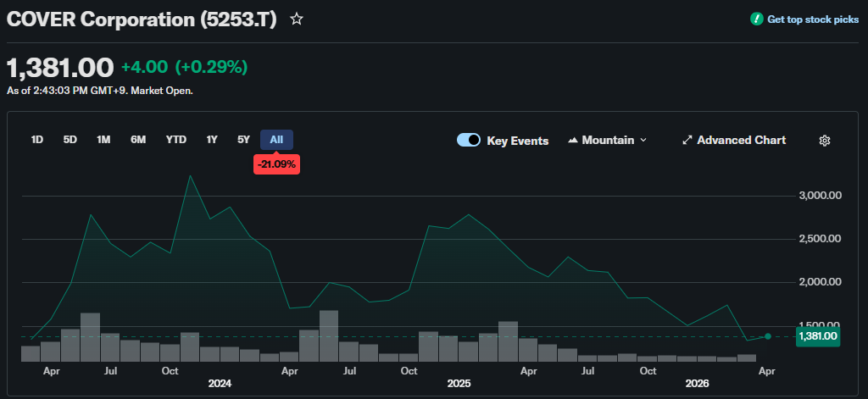
Task: Click the 3,000.00 y-axis label
Action: (820, 196)
